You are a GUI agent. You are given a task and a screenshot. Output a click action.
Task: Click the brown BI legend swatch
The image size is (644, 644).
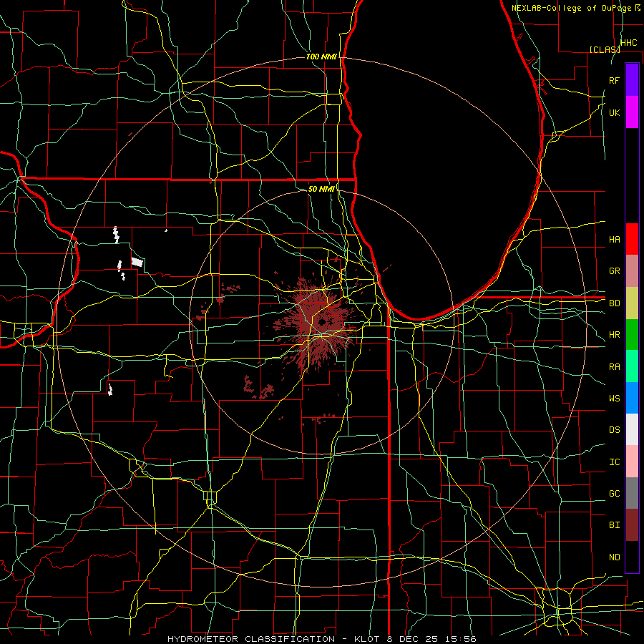point(632,525)
